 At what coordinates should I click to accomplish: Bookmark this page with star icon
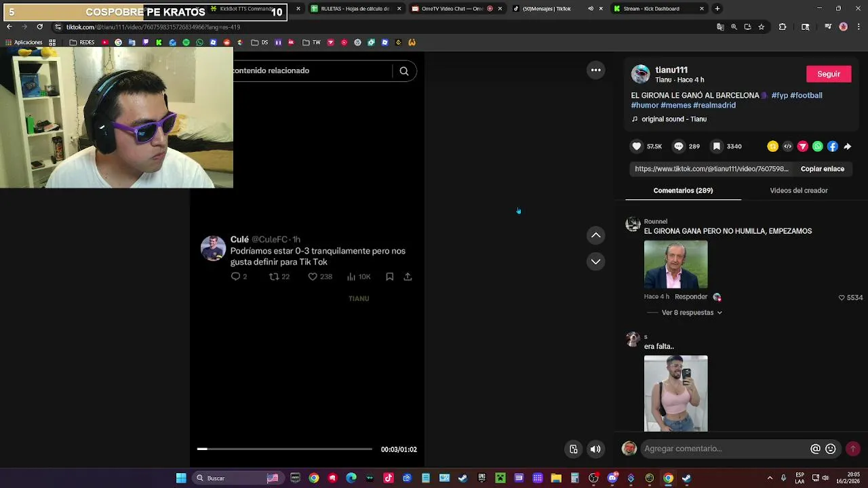[x=762, y=27]
